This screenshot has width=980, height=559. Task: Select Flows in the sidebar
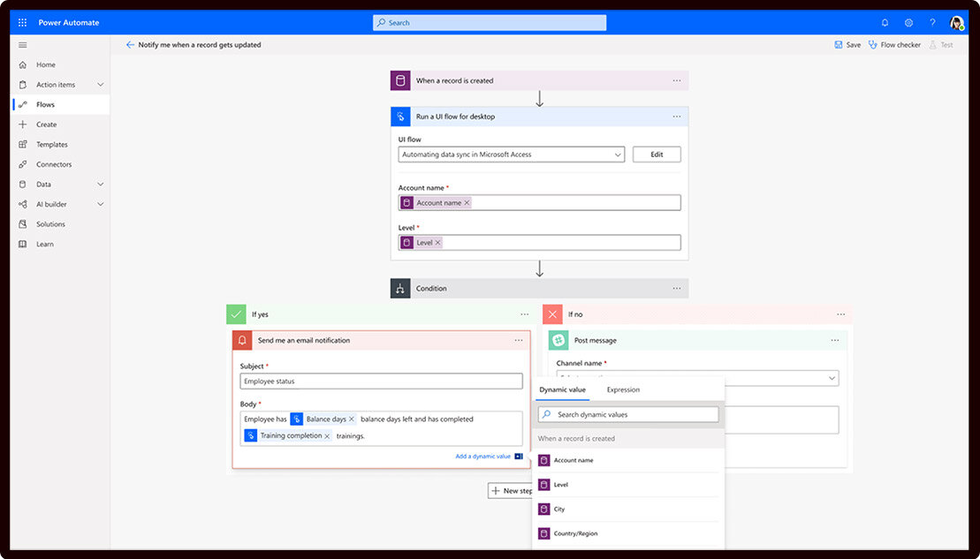[60, 104]
